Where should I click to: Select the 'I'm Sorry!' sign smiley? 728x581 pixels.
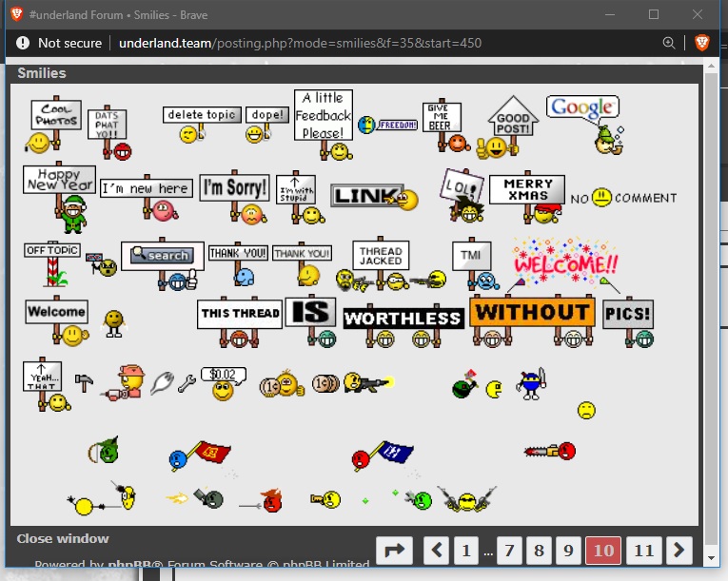click(234, 198)
